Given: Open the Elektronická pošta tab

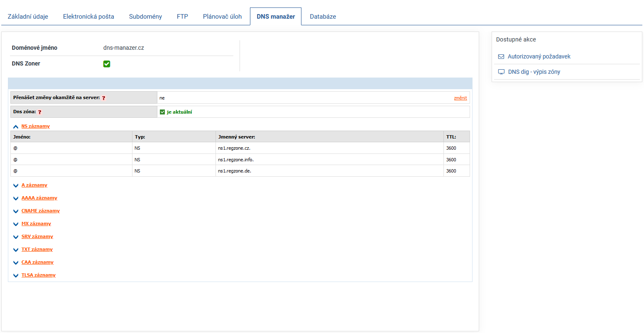Looking at the screenshot, I should pos(88,17).
